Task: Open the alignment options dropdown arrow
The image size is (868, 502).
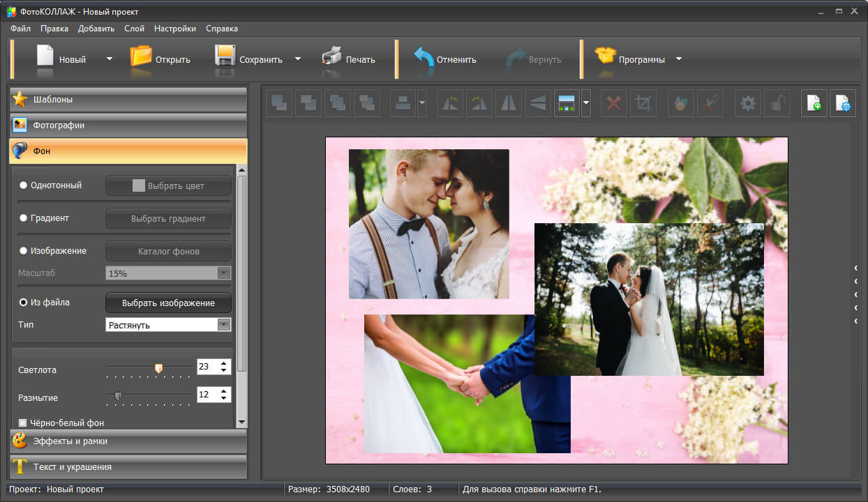Action: pos(421,103)
